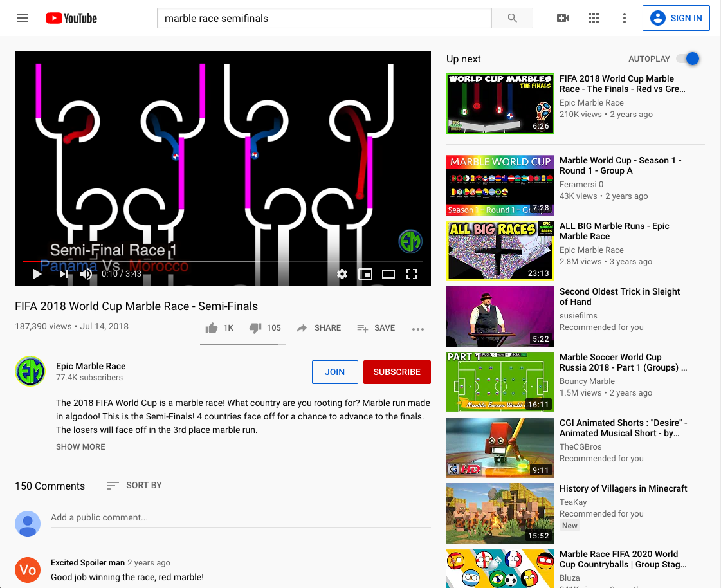This screenshot has width=721, height=588.
Task: Open video player settings gear
Action: [x=342, y=274]
